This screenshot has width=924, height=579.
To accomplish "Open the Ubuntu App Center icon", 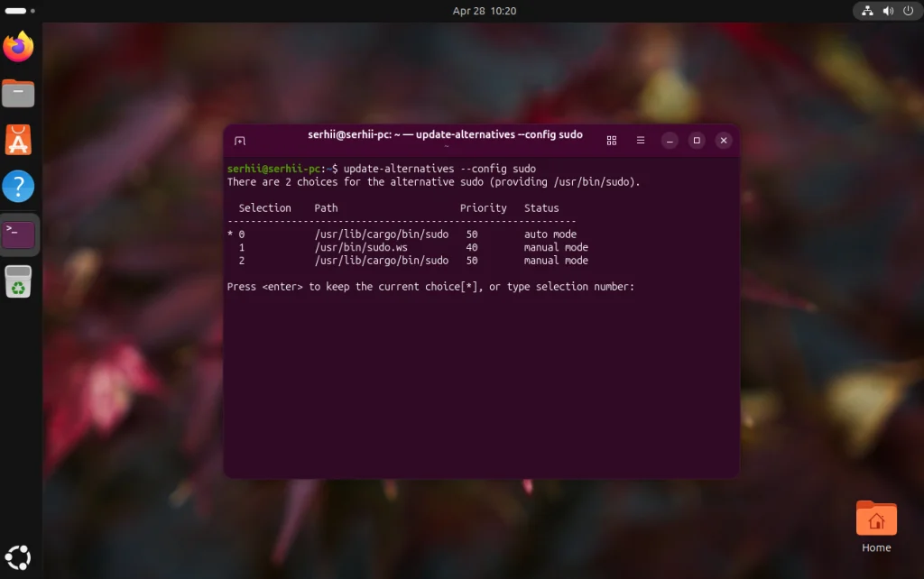I will pos(18,140).
